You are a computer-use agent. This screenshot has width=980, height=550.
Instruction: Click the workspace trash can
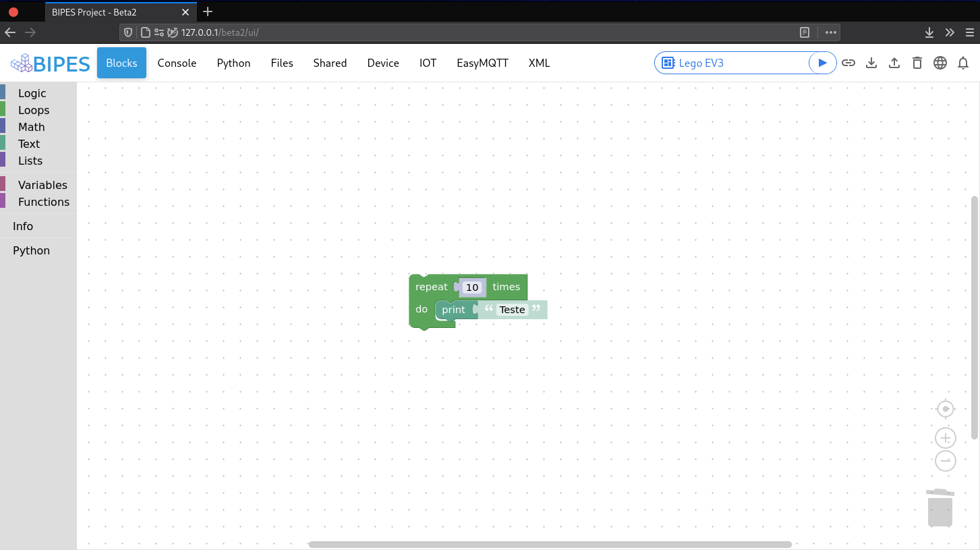click(940, 507)
